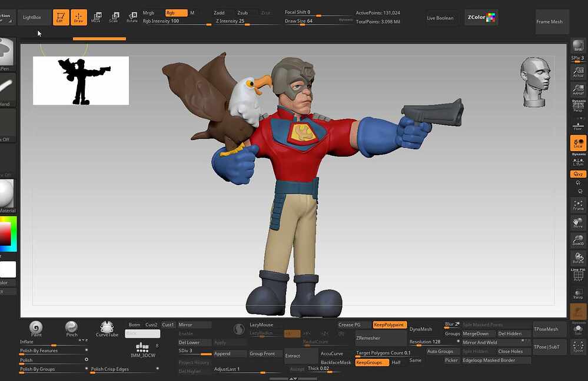Adjust the Rgb Intensity slider

click(x=177, y=21)
